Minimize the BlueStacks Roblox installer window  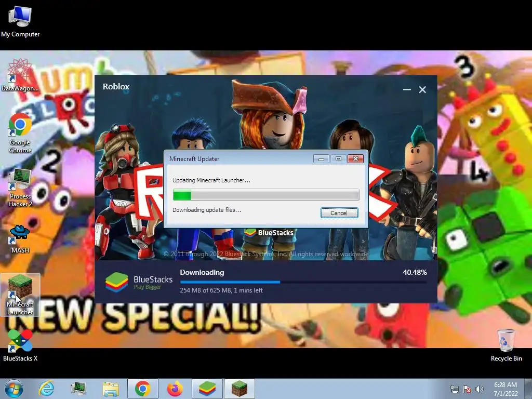[407, 89]
